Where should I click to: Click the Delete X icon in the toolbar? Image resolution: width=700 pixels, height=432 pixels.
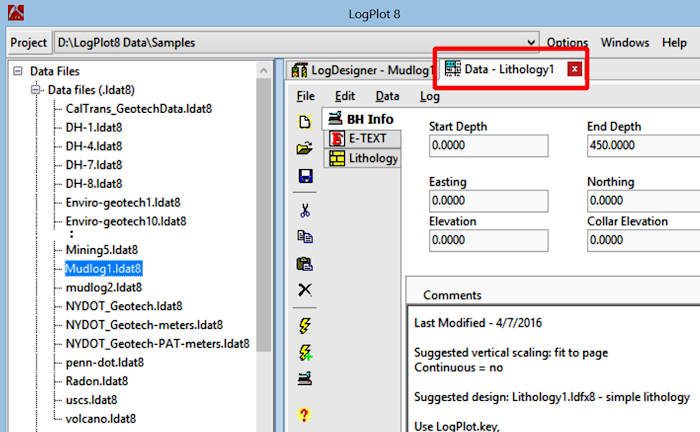[x=305, y=290]
